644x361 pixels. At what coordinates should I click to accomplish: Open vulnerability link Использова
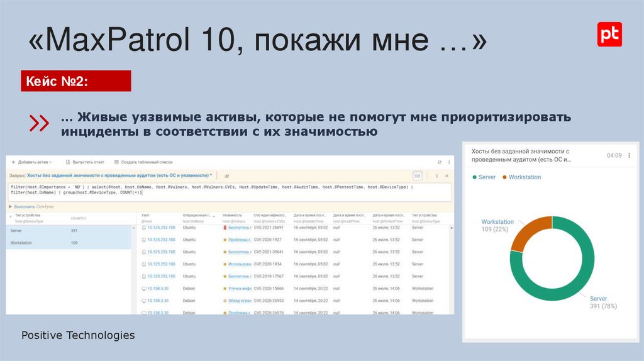click(240, 265)
